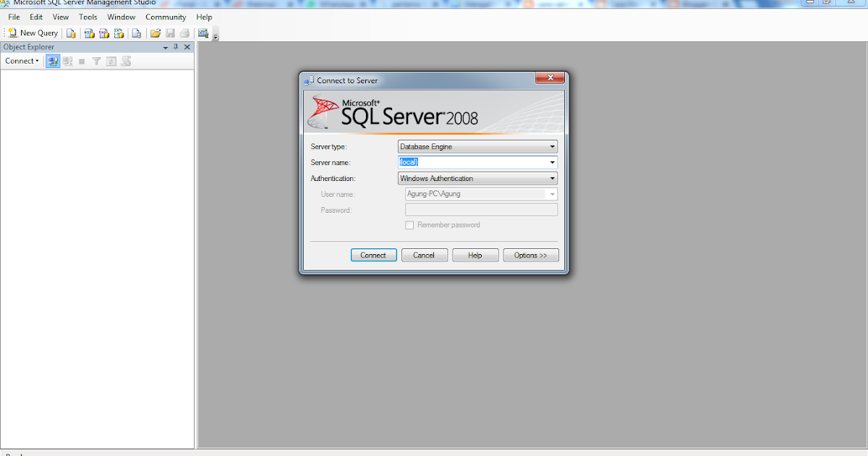
Task: Click the Print toolbar icon
Action: [186, 33]
